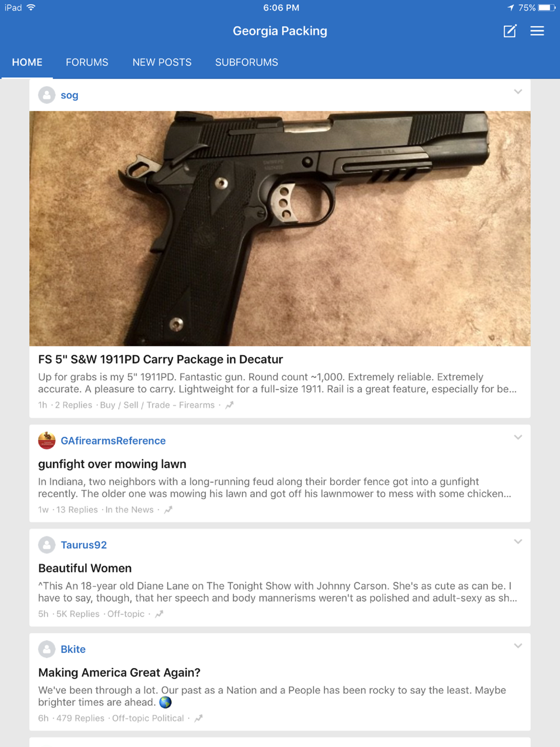Tap the compose new post icon
The image size is (560, 747).
click(x=510, y=31)
